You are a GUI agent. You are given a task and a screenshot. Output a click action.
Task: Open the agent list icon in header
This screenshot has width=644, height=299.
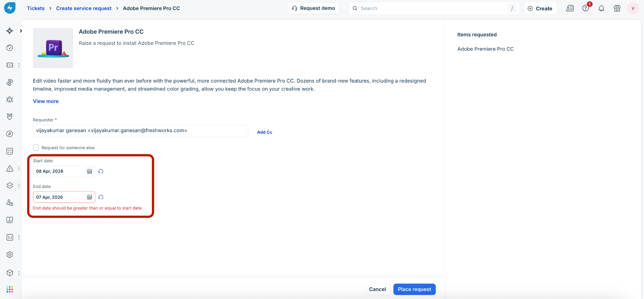[570, 8]
